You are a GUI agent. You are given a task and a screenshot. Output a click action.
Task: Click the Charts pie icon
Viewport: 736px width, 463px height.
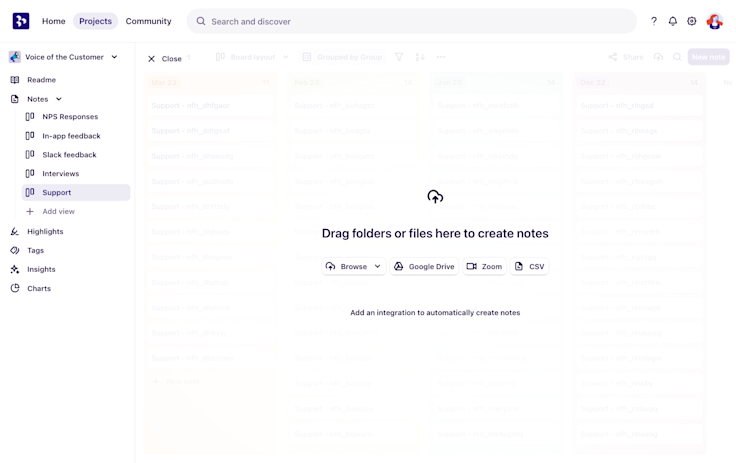tap(15, 288)
